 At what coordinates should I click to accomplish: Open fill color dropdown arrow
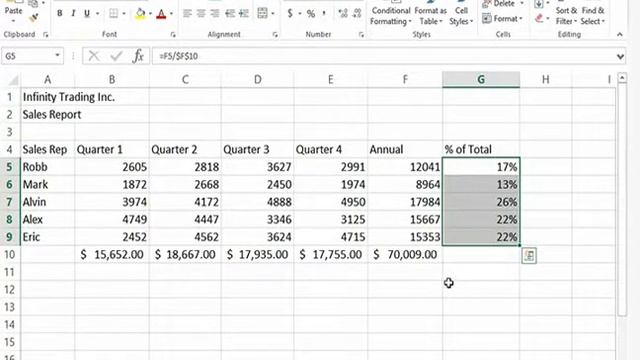150,13
